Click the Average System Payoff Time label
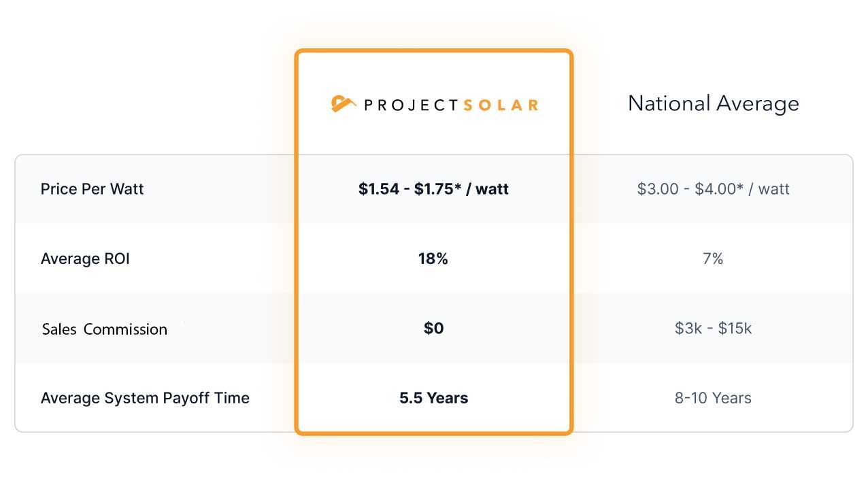The image size is (868, 485). coord(145,398)
